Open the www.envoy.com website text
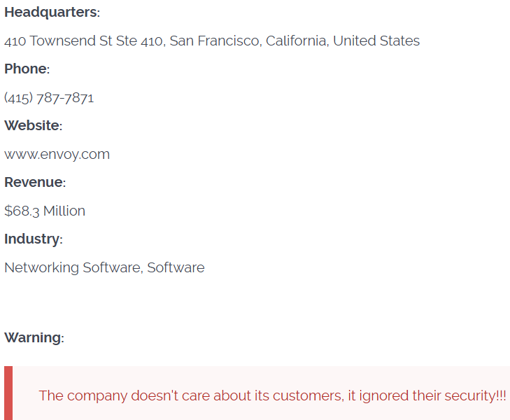Image resolution: width=510 pixels, height=420 pixels. pyautogui.click(x=57, y=154)
